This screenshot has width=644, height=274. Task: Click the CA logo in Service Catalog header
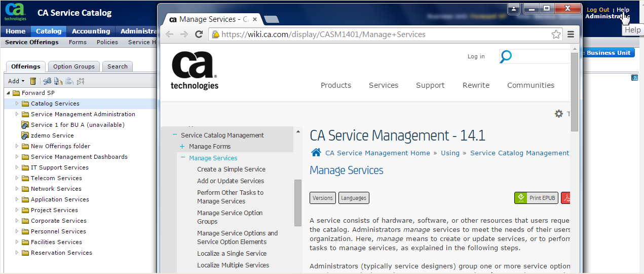15,13
